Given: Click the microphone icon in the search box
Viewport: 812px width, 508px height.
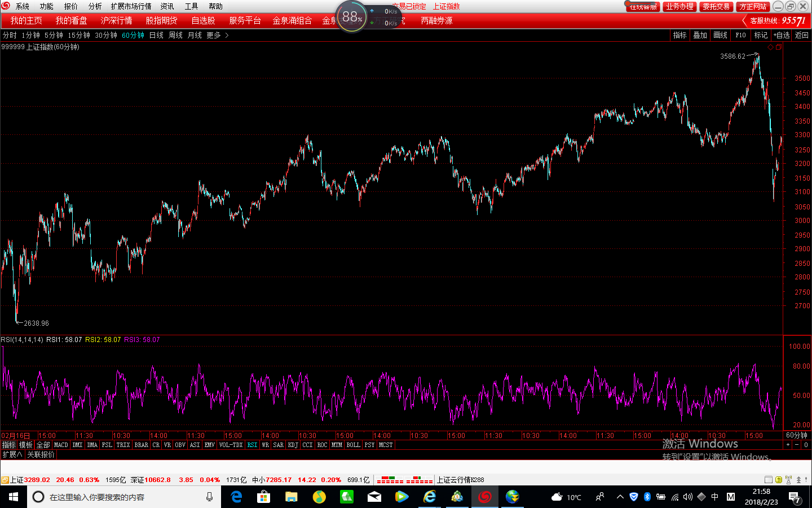Looking at the screenshot, I should tap(209, 497).
